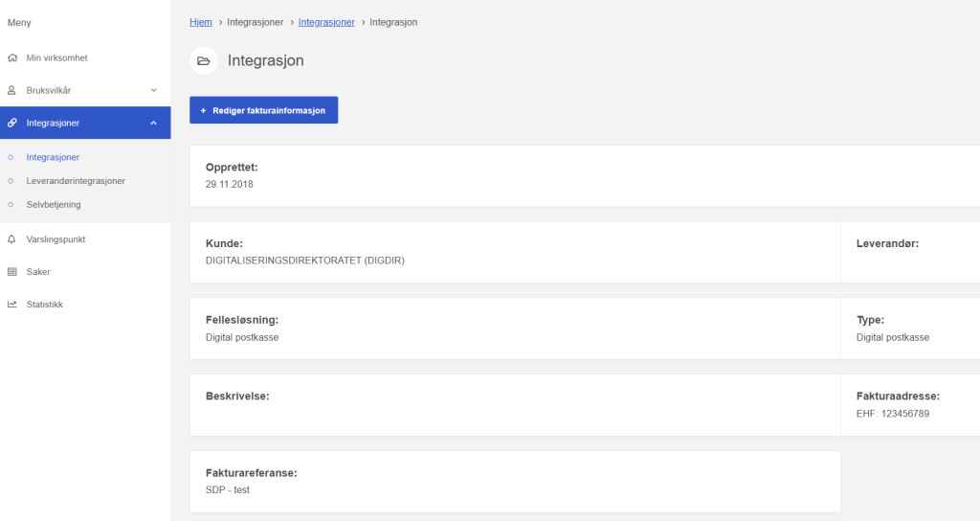The image size is (980, 521).
Task: Select the Selvbetjening bullet circle
Action: [x=11, y=205]
